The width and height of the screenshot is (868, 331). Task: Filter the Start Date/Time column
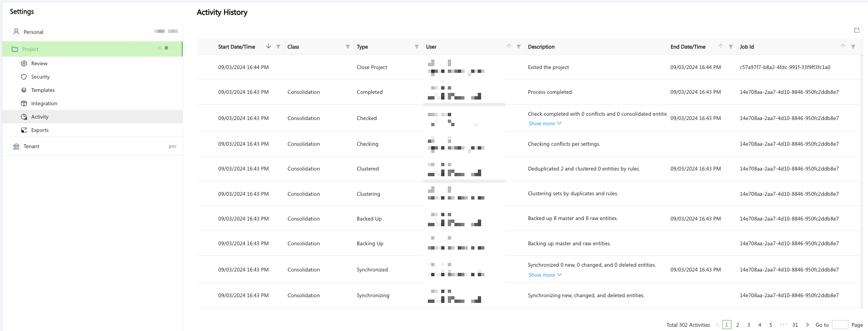(278, 47)
